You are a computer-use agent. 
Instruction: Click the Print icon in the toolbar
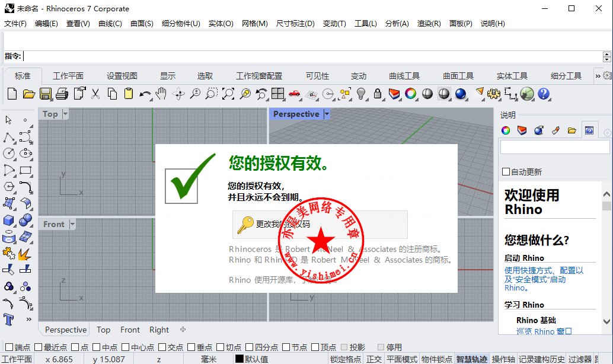[x=62, y=94]
